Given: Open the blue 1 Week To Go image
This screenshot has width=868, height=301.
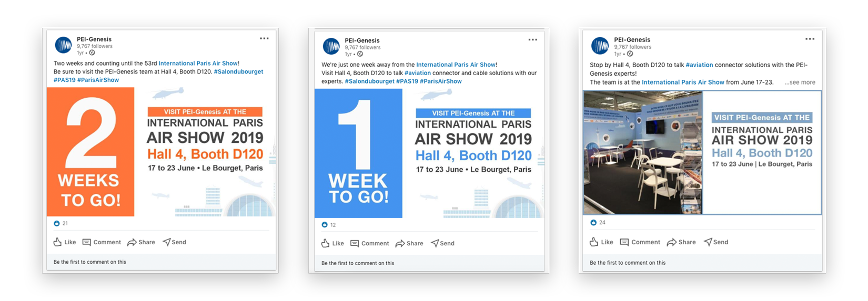Looking at the screenshot, I should point(429,153).
